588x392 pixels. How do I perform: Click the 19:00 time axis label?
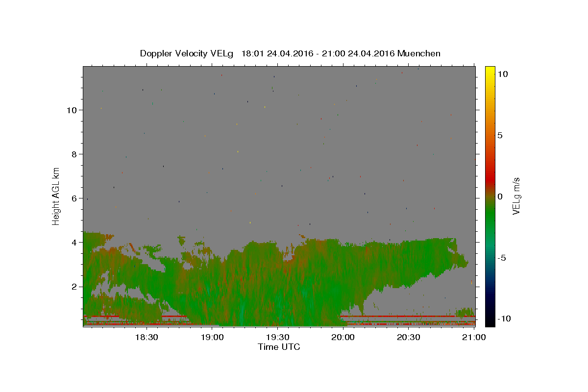click(212, 337)
